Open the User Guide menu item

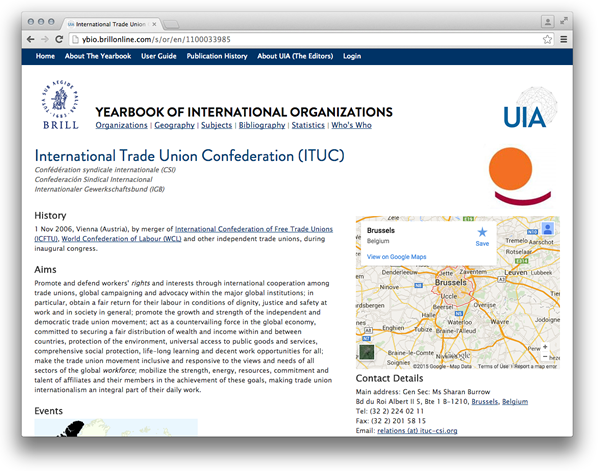159,56
